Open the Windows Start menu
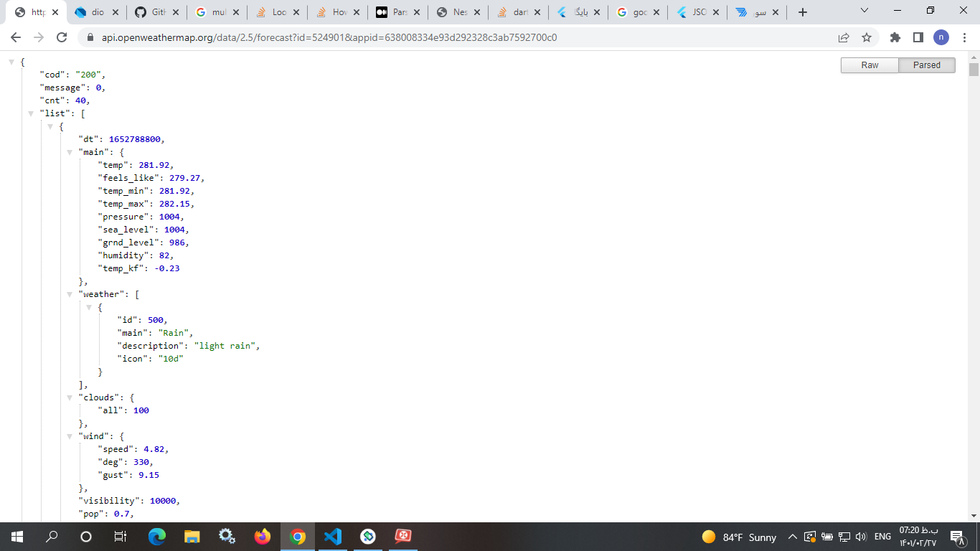This screenshot has width=980, height=551. tap(17, 537)
